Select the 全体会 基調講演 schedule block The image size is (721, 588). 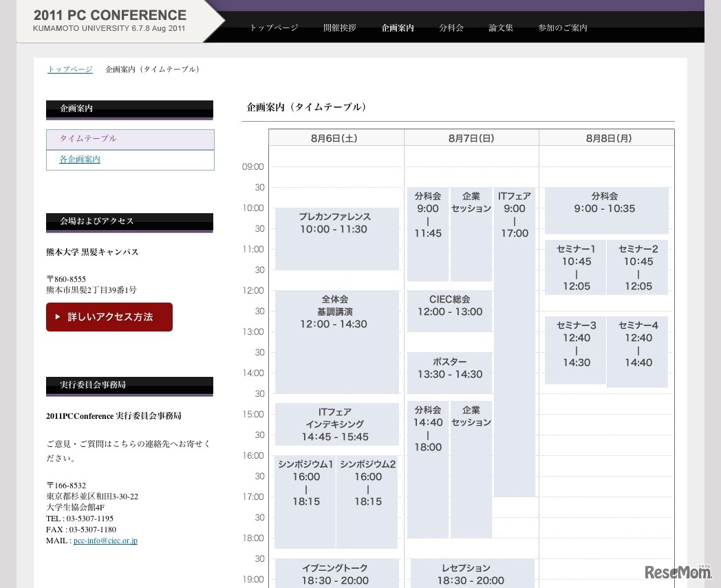pos(336,341)
